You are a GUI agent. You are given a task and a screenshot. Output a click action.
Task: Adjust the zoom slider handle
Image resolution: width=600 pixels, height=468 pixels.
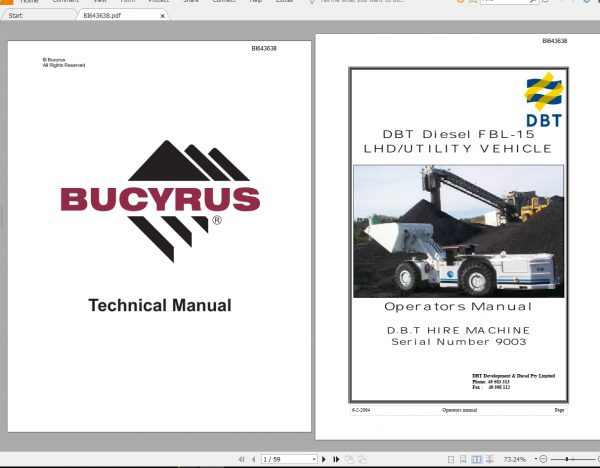click(567, 459)
